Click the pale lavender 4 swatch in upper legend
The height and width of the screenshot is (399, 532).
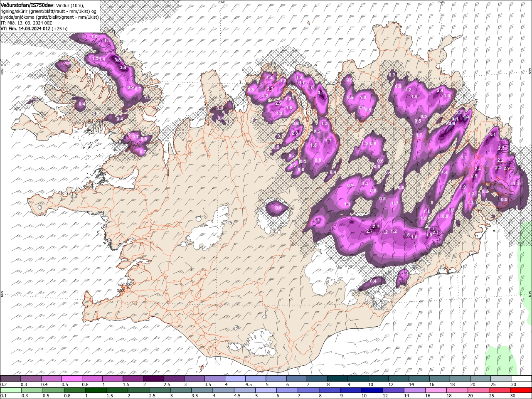[235, 379]
